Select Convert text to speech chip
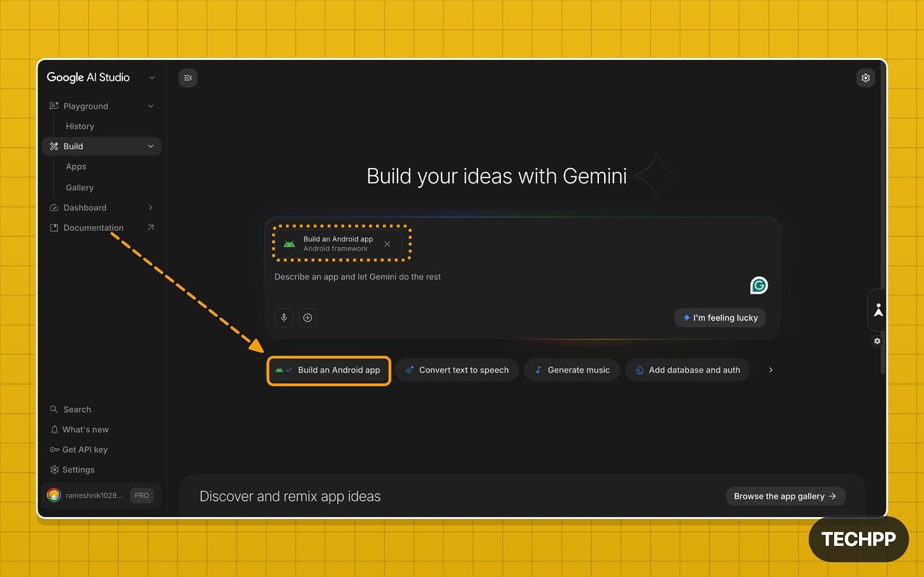This screenshot has width=924, height=577. 457,370
